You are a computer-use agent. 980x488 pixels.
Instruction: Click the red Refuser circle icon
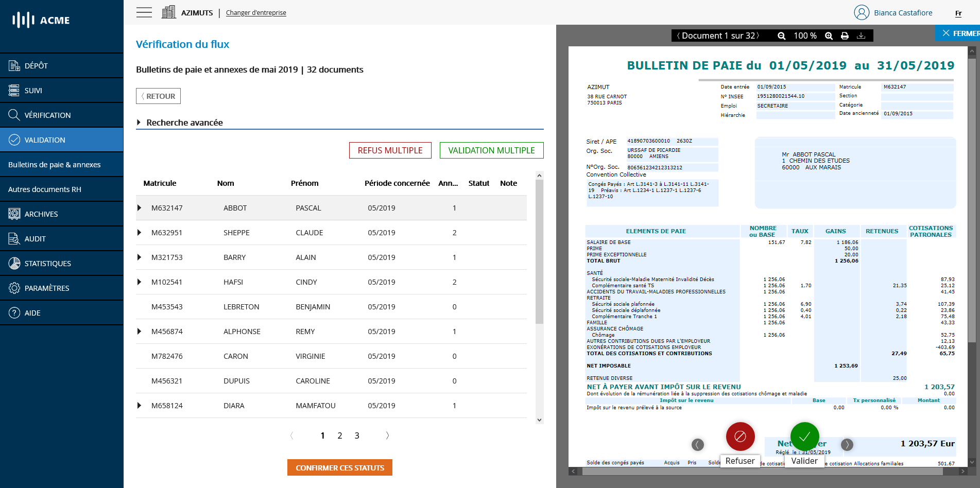tap(740, 437)
